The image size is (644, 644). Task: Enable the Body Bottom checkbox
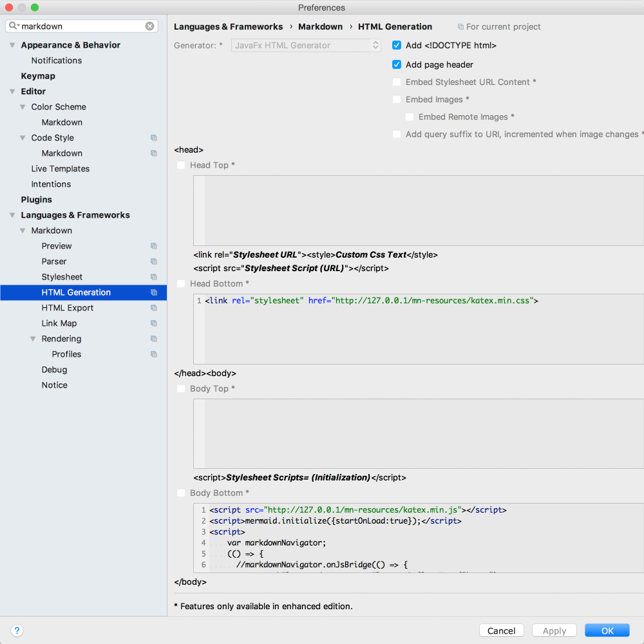pos(181,493)
